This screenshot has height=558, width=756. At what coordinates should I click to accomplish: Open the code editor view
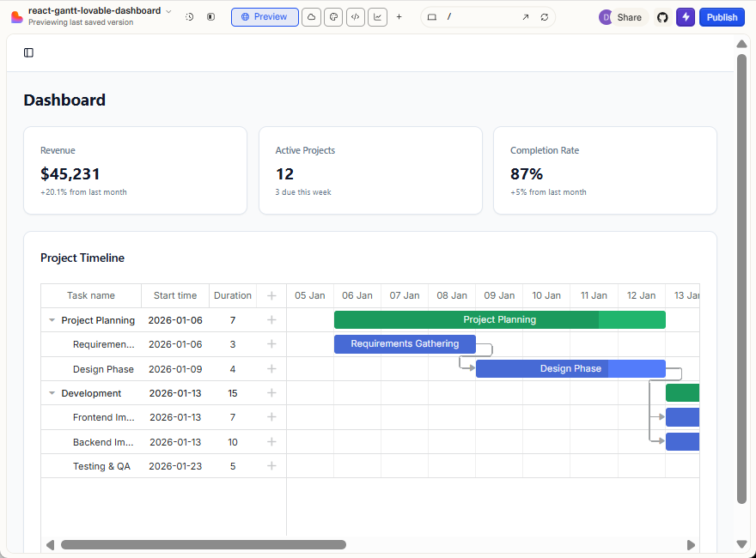(355, 17)
